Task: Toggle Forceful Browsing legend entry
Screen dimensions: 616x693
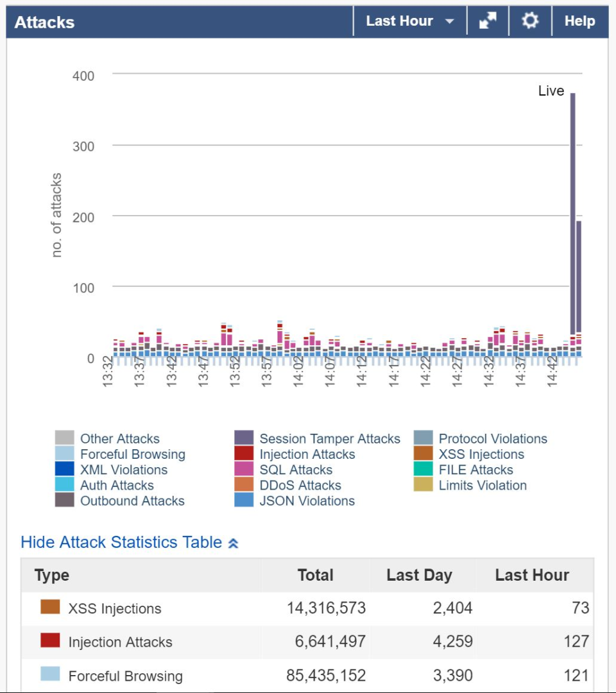Action: click(x=132, y=454)
